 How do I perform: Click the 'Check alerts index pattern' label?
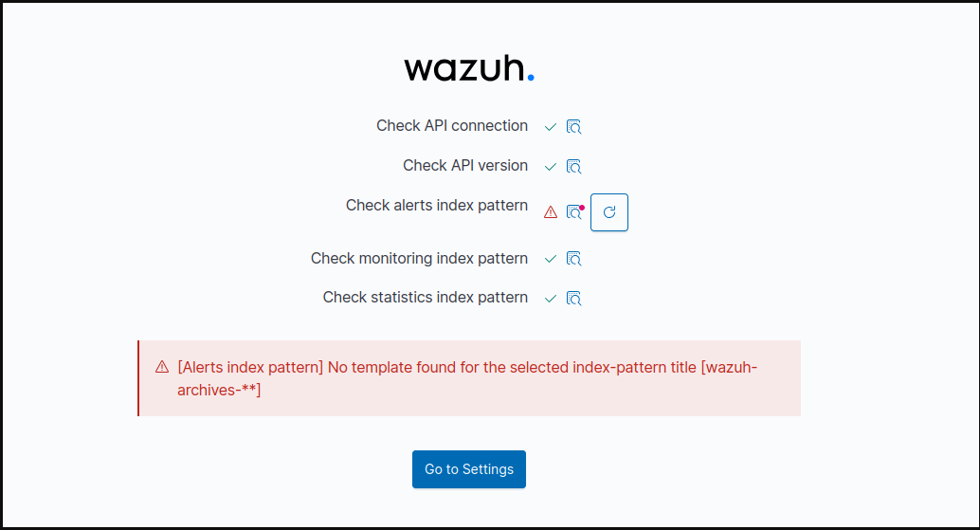437,205
